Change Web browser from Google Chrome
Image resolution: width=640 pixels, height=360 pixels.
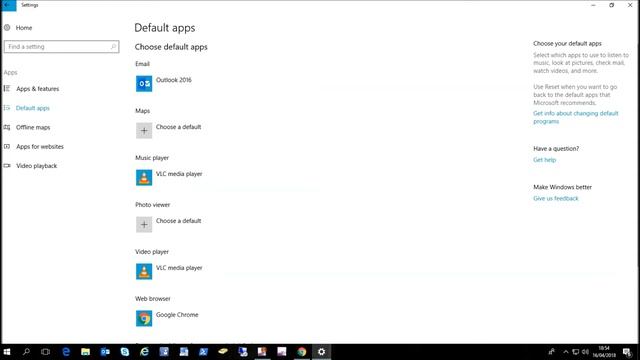pos(177,315)
